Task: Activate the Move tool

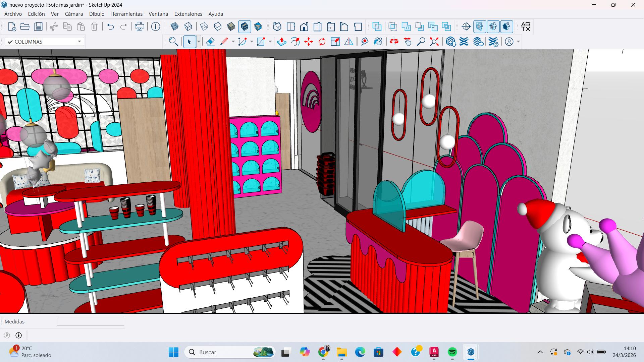Action: [309, 42]
